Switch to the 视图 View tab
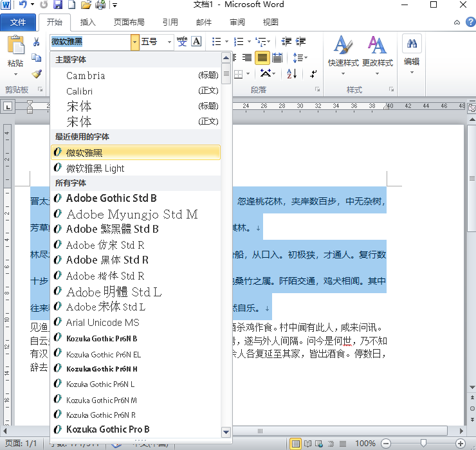Viewport: 476px width, 450px height. click(x=270, y=22)
